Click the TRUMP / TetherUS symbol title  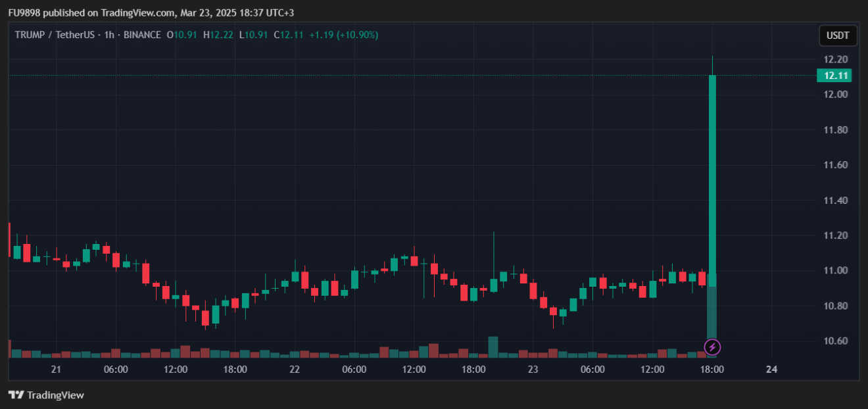pos(55,35)
